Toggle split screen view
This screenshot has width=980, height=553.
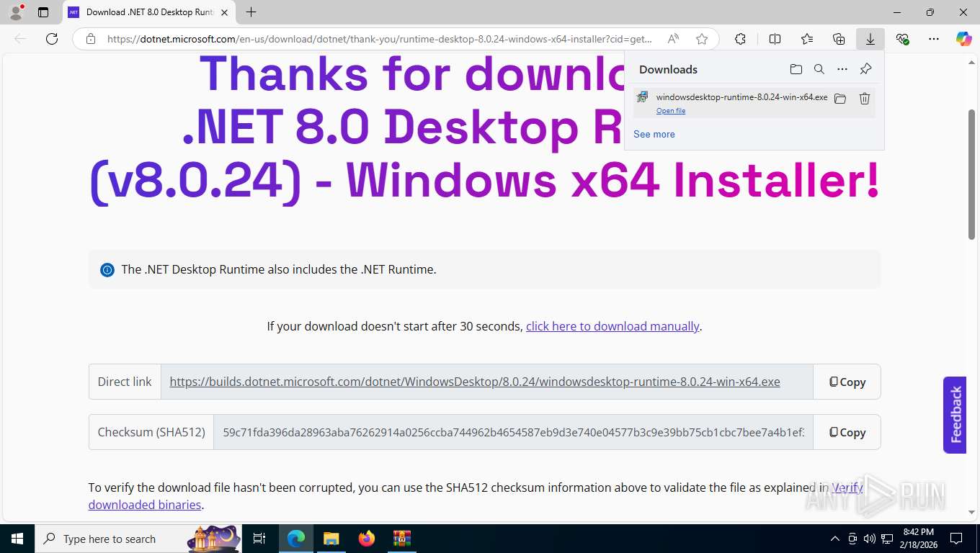coord(775,39)
